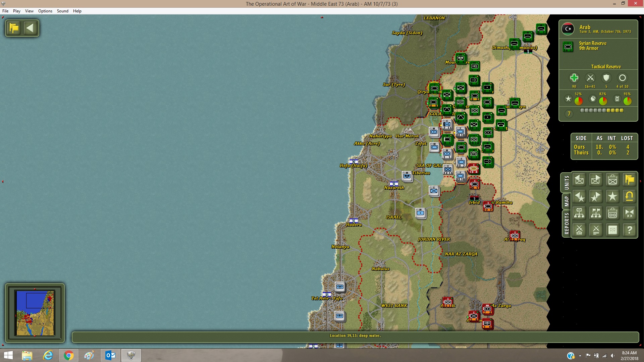Click the question mark help button
Viewport: 644px width, 362px height.
[x=629, y=230]
